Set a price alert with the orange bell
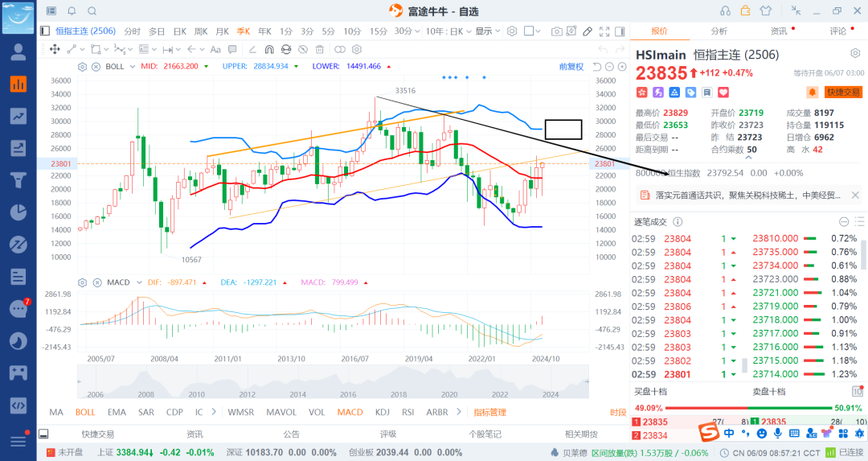This screenshot has height=461, width=868. (x=812, y=92)
